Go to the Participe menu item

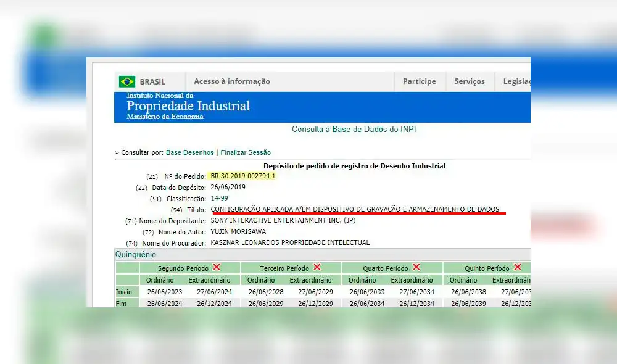[419, 81]
